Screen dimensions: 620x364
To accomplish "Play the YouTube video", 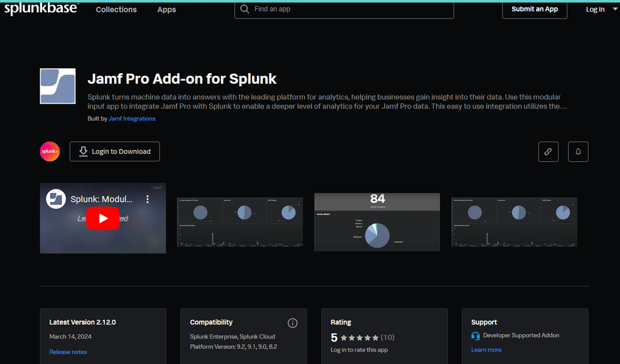I will tap(103, 218).
